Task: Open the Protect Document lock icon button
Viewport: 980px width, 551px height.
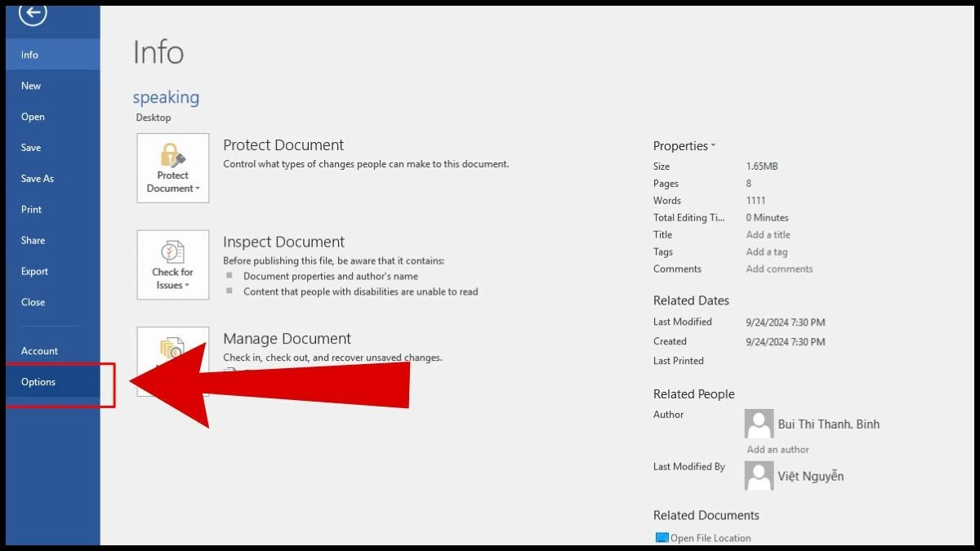Action: [173, 168]
